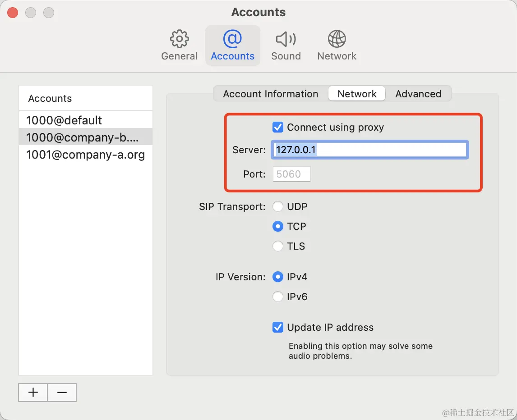Switch to Account Information tab

tap(270, 94)
